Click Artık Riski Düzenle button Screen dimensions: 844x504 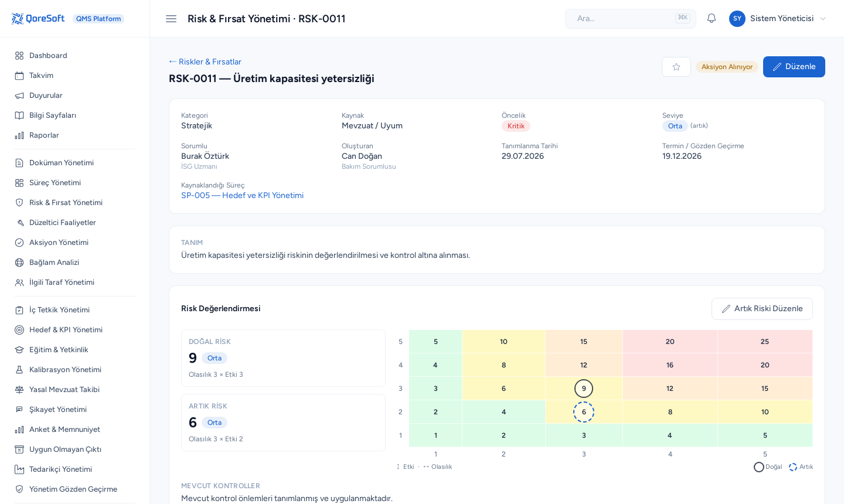[x=762, y=309]
